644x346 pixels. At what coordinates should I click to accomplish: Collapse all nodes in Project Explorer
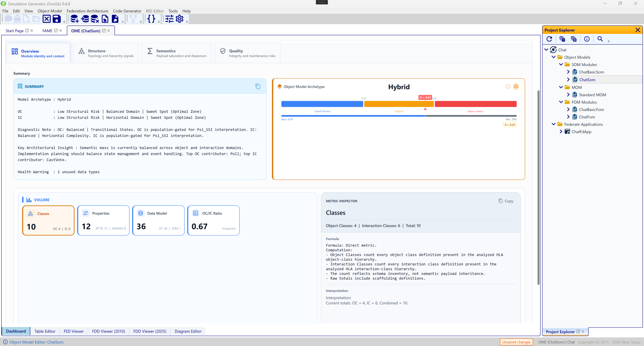562,39
